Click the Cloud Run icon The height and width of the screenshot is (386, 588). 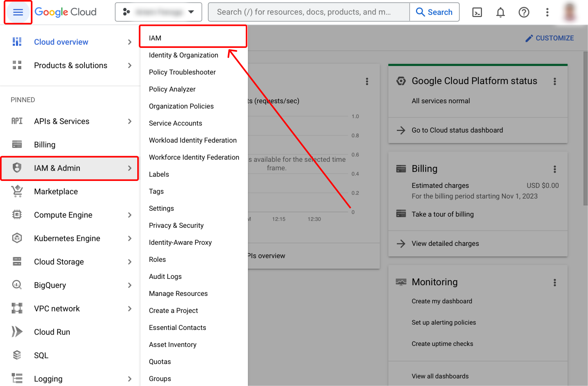(x=17, y=332)
